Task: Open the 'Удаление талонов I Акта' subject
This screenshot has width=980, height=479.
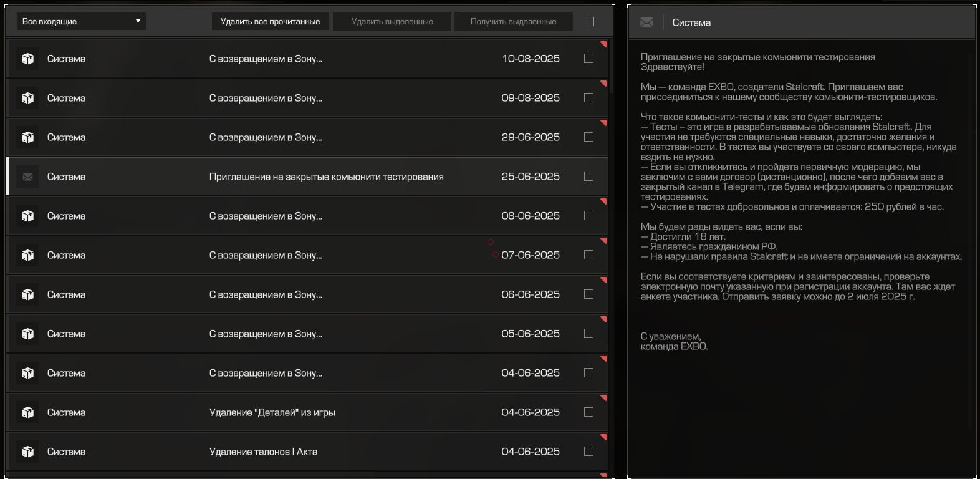Action: pyautogui.click(x=263, y=452)
